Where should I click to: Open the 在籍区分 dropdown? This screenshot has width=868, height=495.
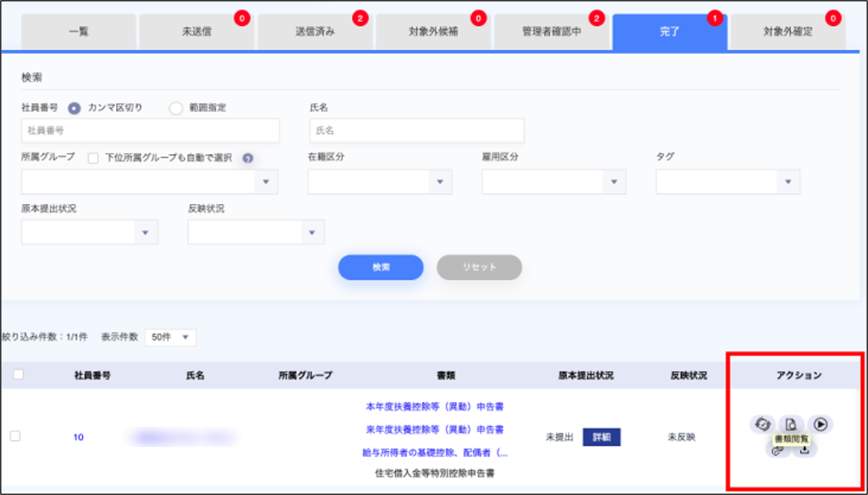[440, 182]
